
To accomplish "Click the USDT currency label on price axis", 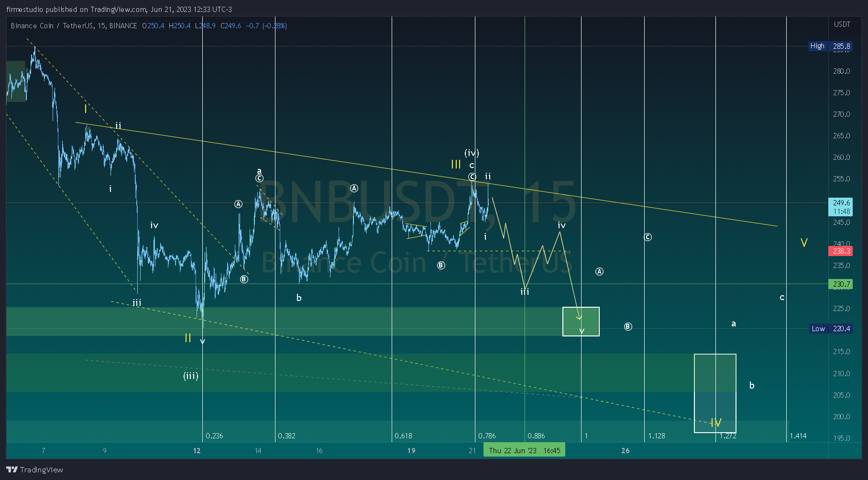I will click(842, 24).
